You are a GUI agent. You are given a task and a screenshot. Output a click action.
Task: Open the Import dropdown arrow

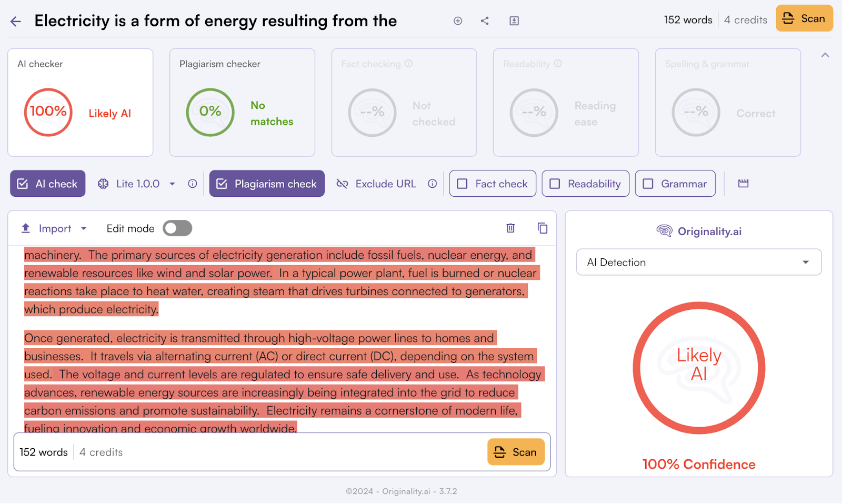(x=84, y=228)
